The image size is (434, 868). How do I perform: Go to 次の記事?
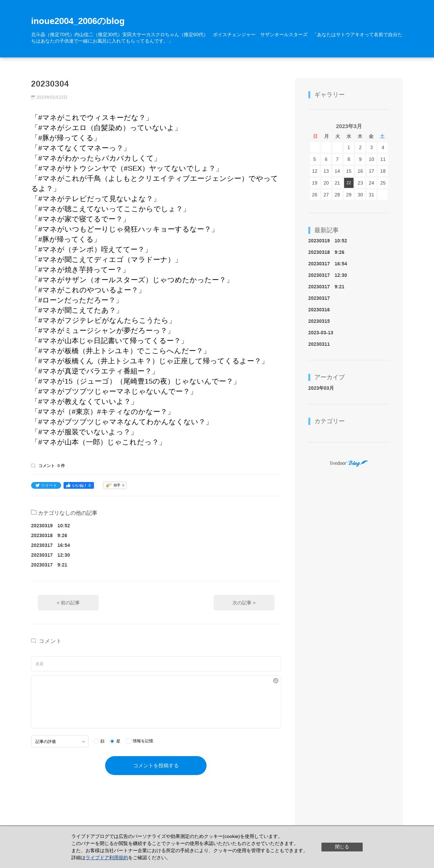click(x=244, y=603)
